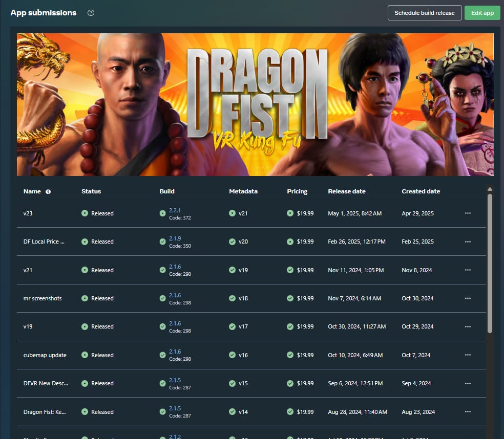Click the Name column info icon
The width and height of the screenshot is (504, 439).
[x=48, y=192]
